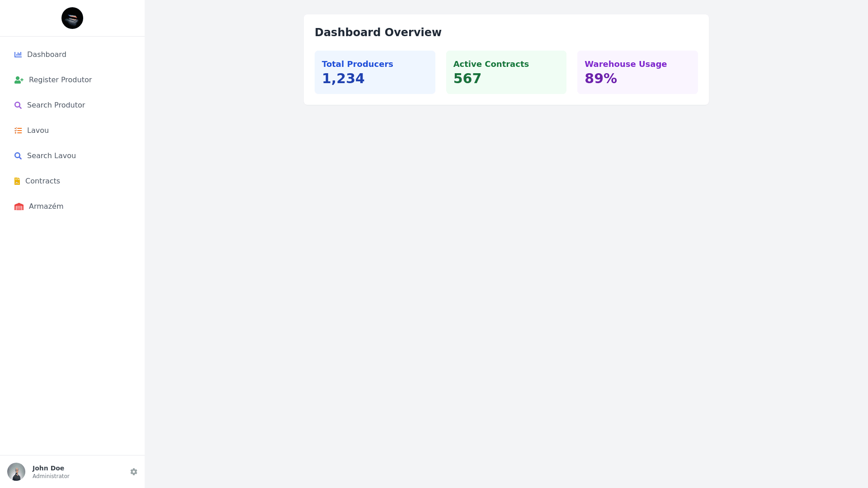Screen dimensions: 868x488
Task: Select the Total Producers stat card
Action: (375, 72)
